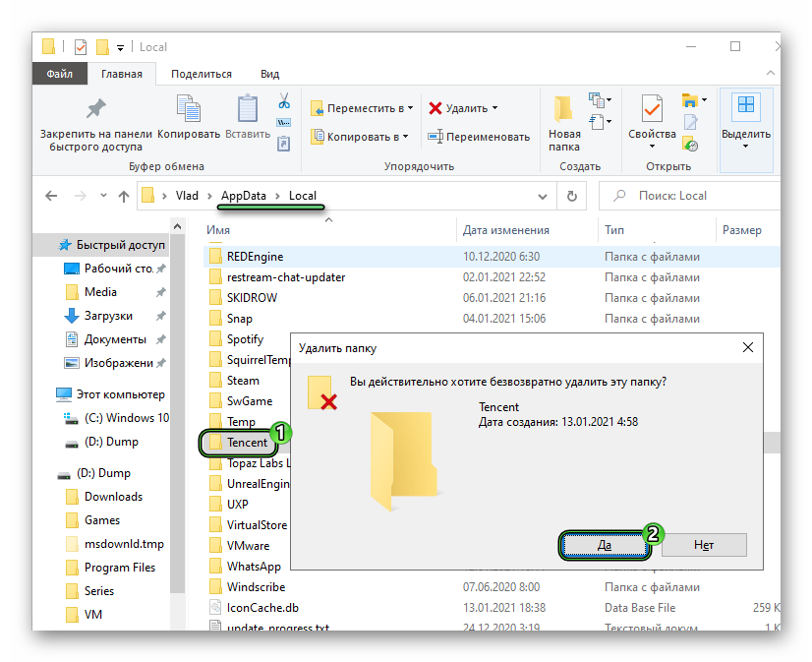The height and width of the screenshot is (662, 812).
Task: Refresh the current folder view
Action: 571,196
